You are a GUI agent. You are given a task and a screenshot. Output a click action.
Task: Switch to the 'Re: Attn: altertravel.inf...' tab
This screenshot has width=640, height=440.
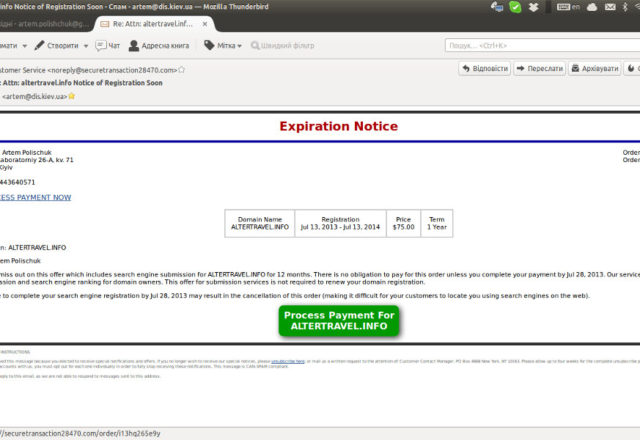click(152, 23)
